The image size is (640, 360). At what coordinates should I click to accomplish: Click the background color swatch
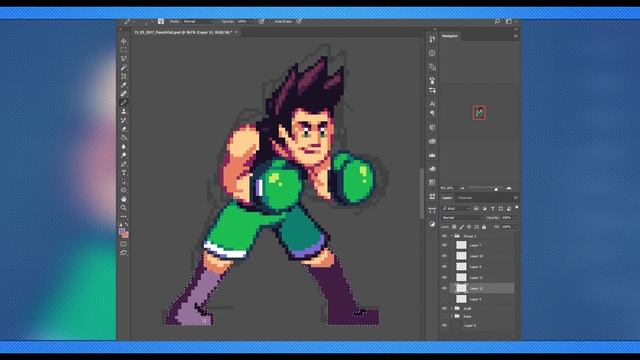coord(125,235)
